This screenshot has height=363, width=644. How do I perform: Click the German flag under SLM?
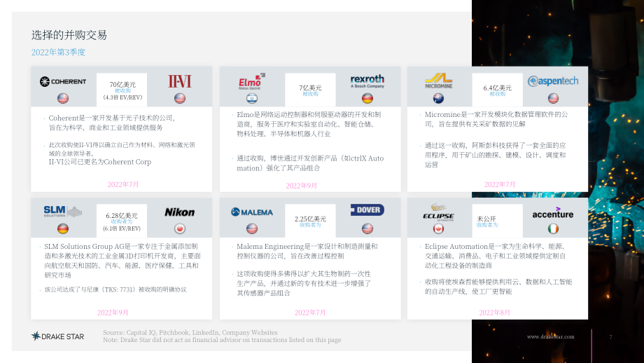pos(63,228)
